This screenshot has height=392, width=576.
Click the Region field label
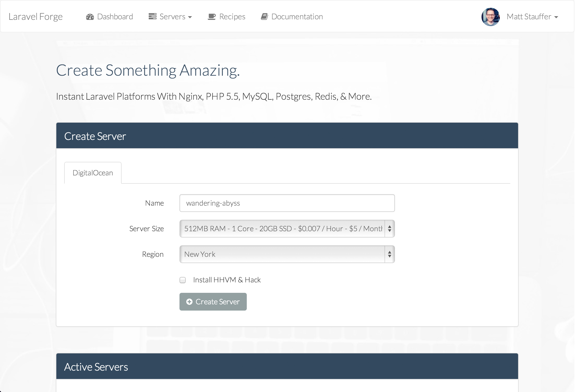[153, 254]
